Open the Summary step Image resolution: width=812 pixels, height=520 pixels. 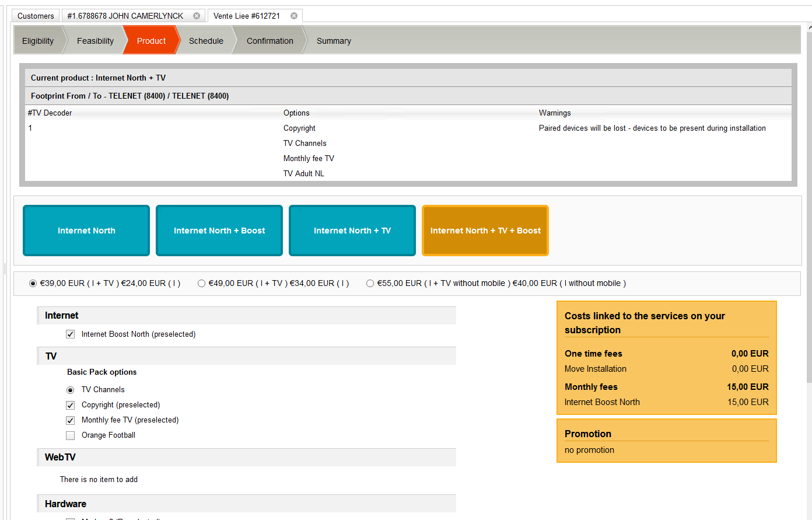[x=334, y=41]
